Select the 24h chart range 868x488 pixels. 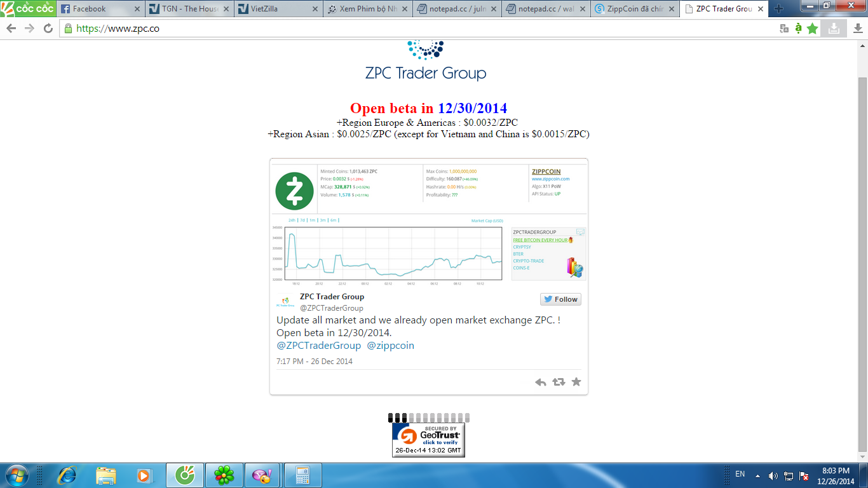[292, 220]
